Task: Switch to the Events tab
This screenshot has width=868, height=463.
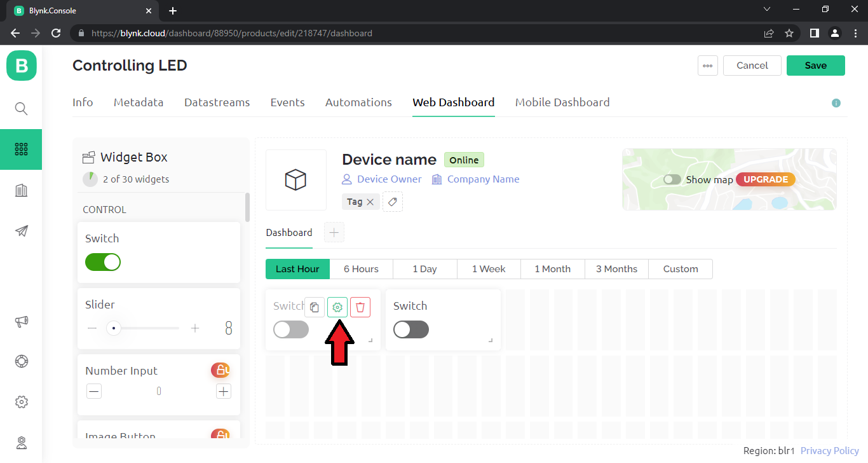Action: pyautogui.click(x=287, y=102)
